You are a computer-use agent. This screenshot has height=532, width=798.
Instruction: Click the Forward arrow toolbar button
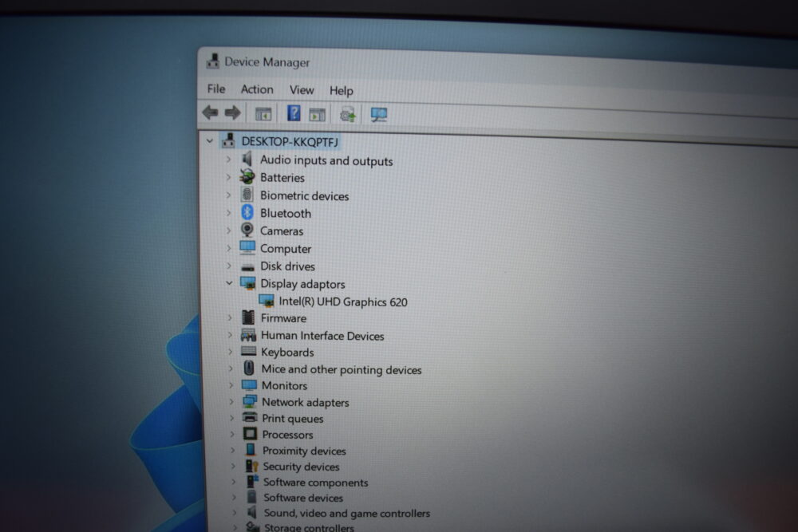232,112
